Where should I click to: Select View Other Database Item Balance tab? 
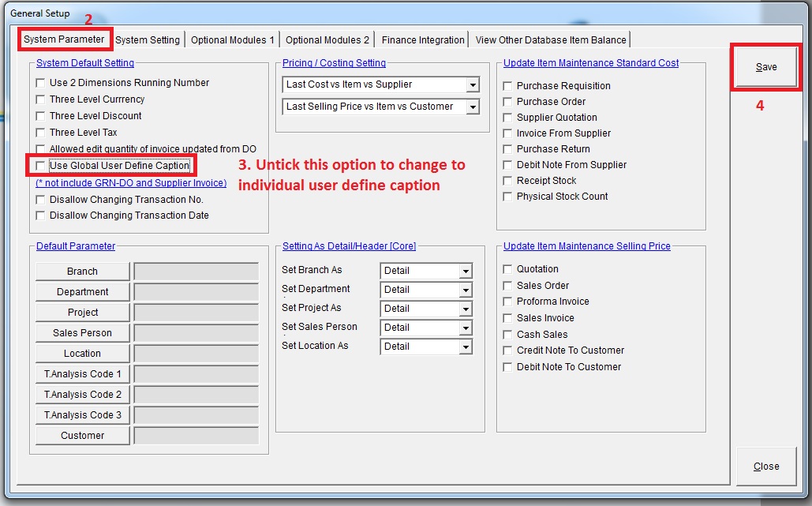click(551, 39)
